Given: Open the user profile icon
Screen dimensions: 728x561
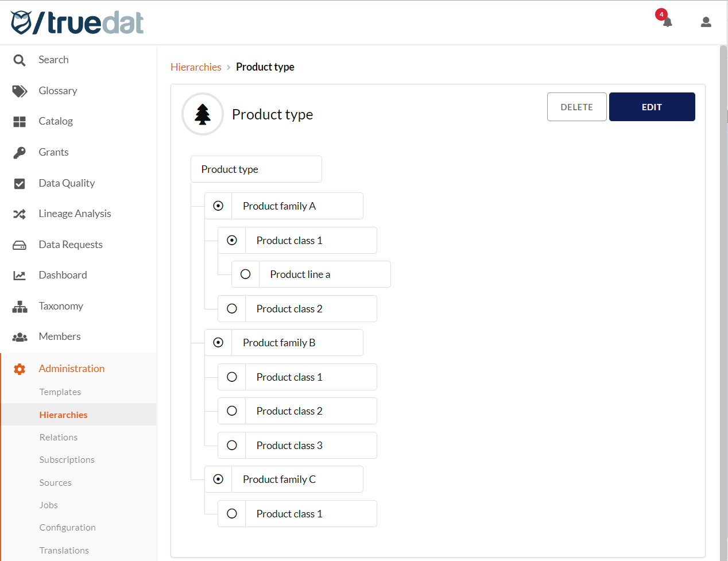Looking at the screenshot, I should coord(706,22).
